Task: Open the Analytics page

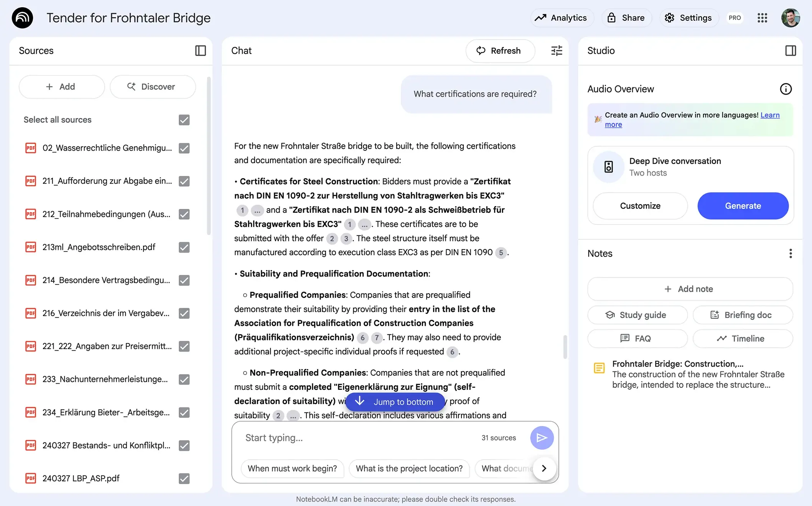Action: coord(562,18)
